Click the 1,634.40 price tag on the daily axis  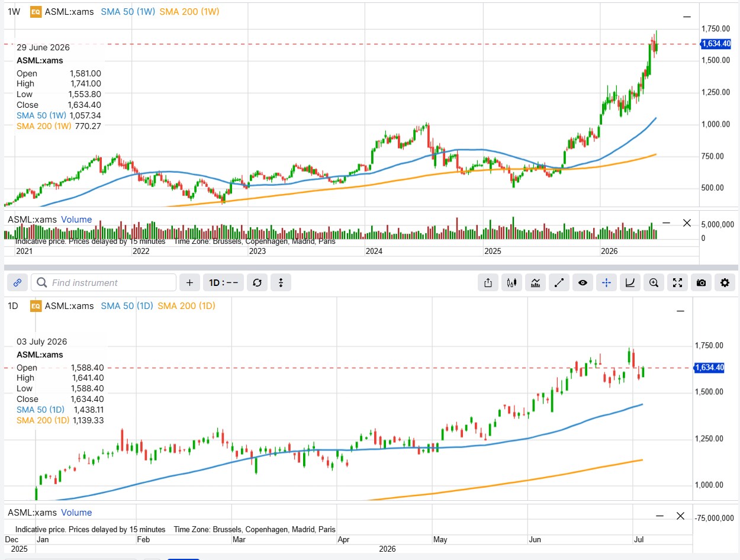[709, 368]
